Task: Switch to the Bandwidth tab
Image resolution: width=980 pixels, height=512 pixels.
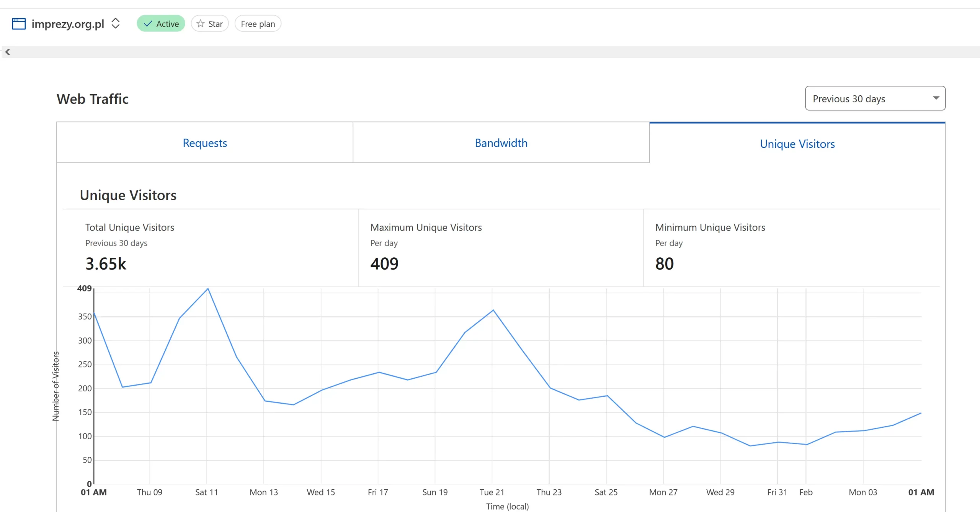Action: pos(501,143)
